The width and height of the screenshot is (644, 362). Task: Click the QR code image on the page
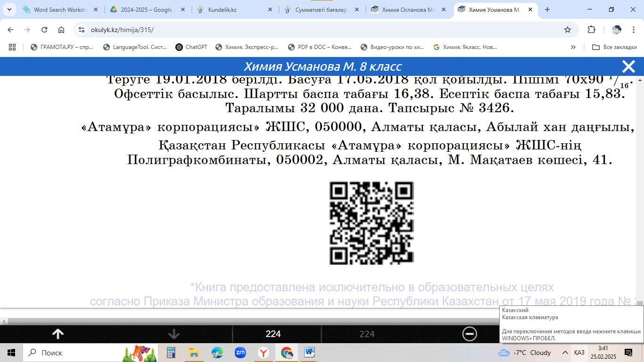(372, 223)
